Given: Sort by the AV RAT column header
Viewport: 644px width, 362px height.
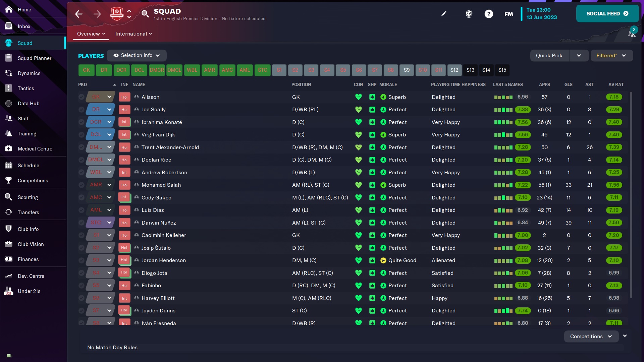Looking at the screenshot, I should (616, 85).
